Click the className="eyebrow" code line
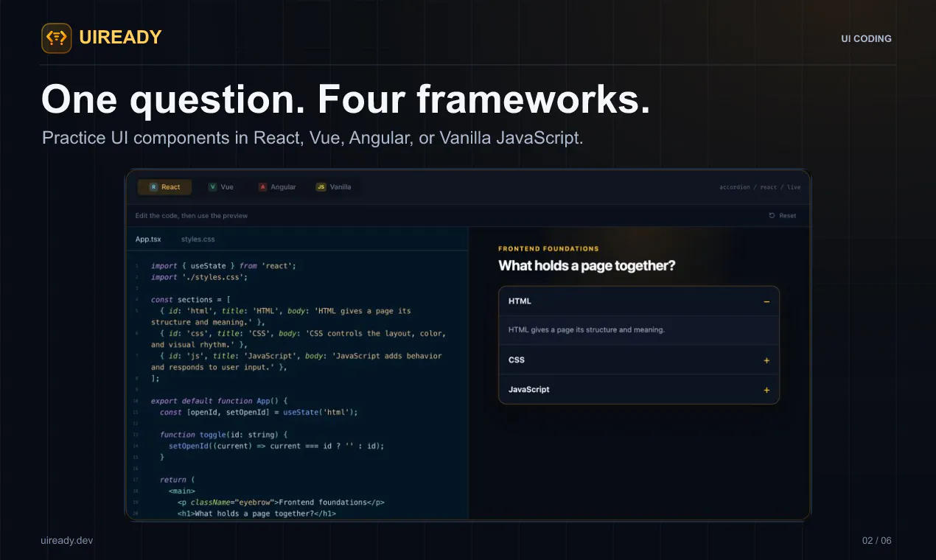This screenshot has width=936, height=560. pos(281,503)
